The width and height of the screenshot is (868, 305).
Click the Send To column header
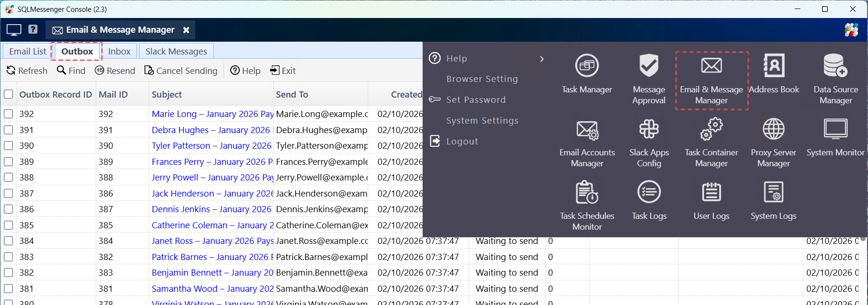point(320,94)
